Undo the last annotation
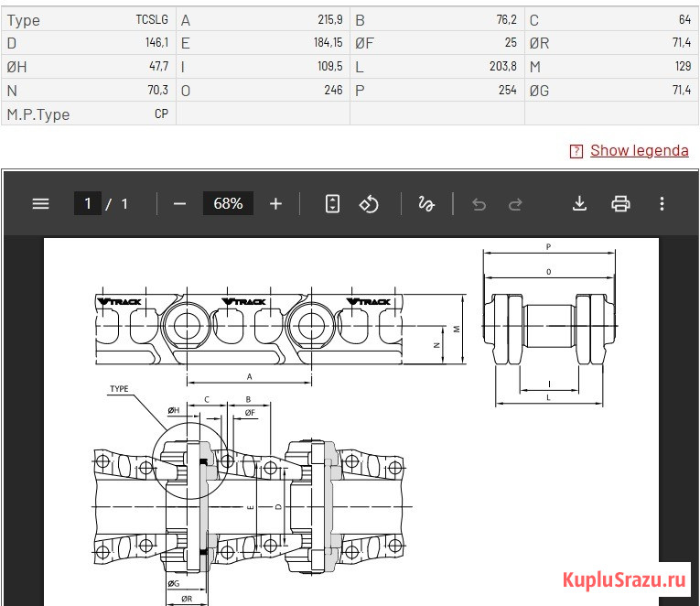The image size is (700, 606). [x=479, y=203]
